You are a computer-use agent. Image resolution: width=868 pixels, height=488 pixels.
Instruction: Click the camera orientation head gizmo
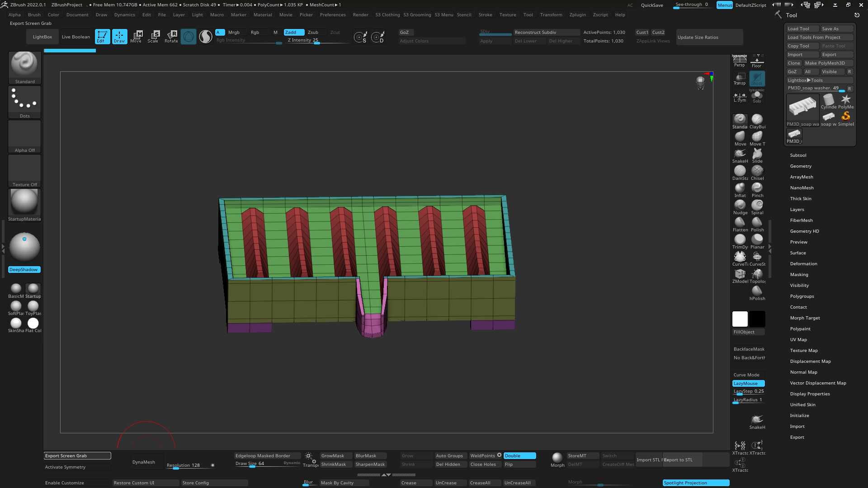(700, 83)
